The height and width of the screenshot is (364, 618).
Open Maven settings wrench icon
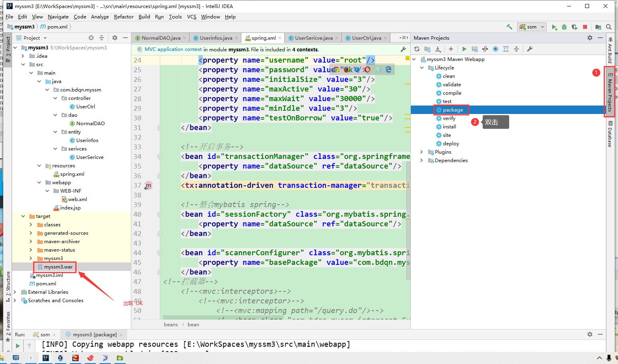[x=530, y=49]
